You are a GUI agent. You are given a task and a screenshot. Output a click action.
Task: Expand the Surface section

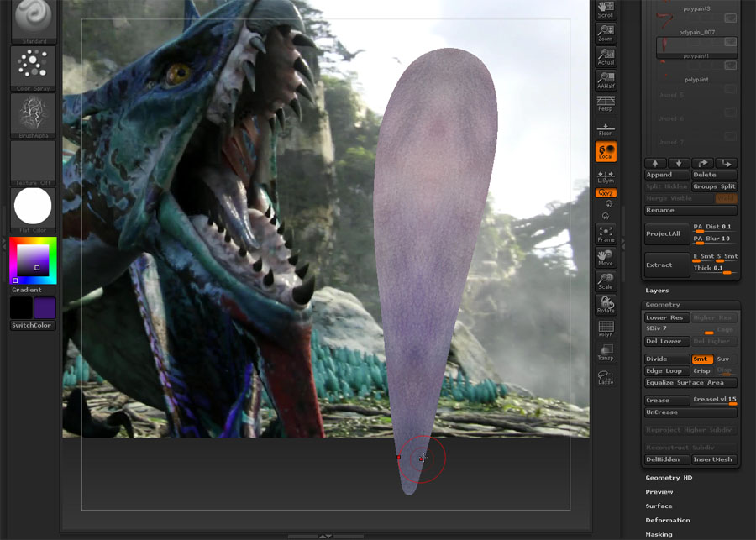[x=659, y=506]
